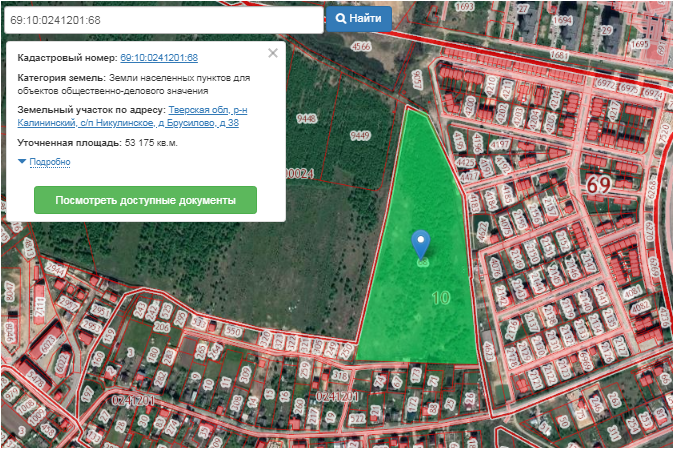The width and height of the screenshot is (674, 449).
Task: Select map parcel labeled 4566
Action: [361, 46]
